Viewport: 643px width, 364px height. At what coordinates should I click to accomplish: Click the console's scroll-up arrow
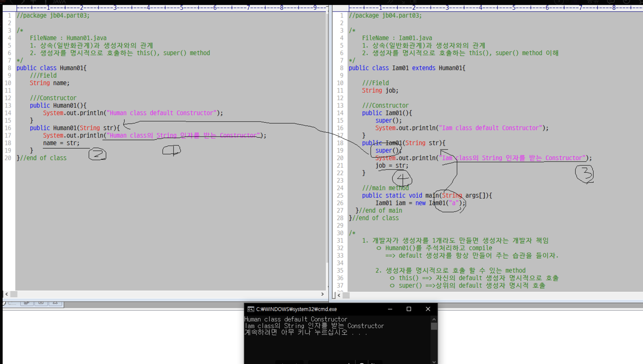pyautogui.click(x=434, y=319)
